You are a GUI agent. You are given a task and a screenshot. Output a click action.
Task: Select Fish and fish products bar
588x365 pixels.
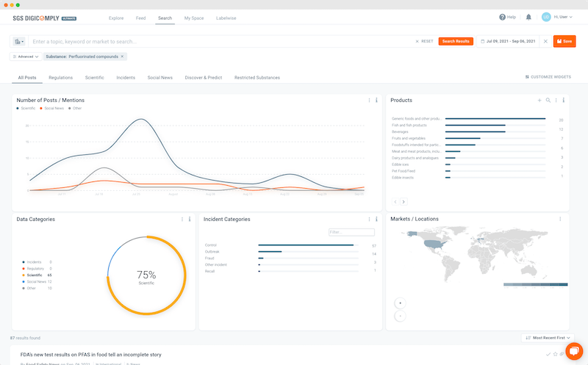tap(477, 125)
